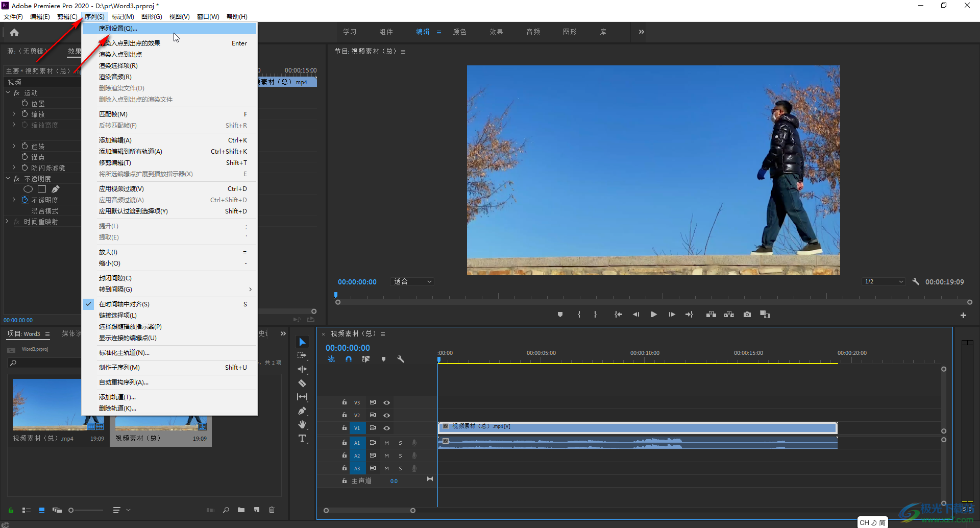980x528 pixels.
Task: Select the Razor tool in the tools panel
Action: (x=302, y=383)
